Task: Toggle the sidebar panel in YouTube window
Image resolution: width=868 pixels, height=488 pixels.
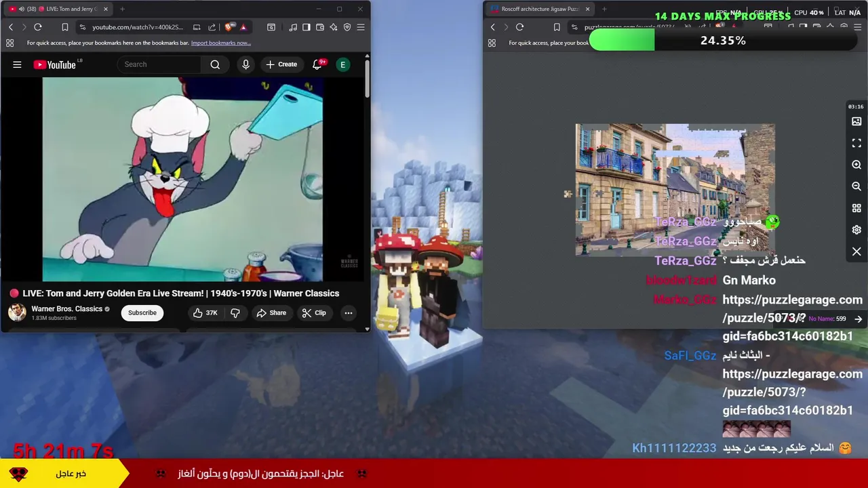Action: point(307,27)
